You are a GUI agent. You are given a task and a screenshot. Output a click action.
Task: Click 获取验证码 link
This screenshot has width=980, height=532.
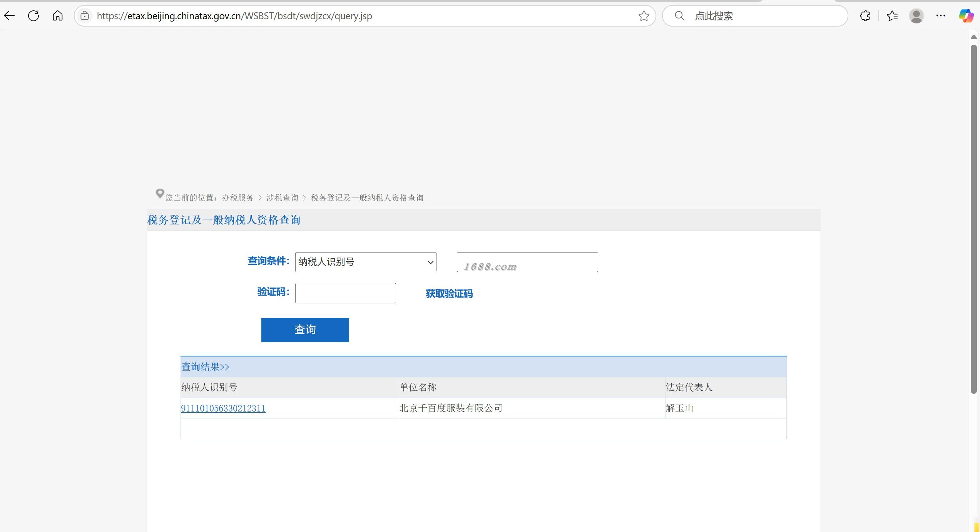[x=449, y=294]
